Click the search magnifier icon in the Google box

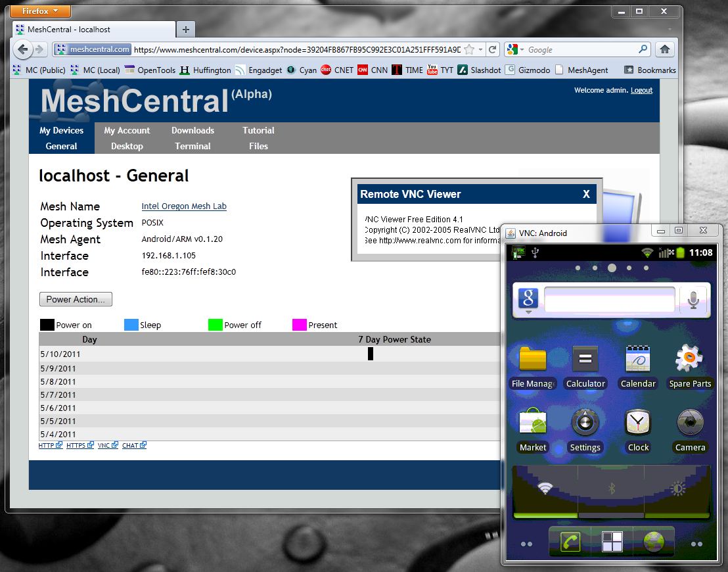643,49
